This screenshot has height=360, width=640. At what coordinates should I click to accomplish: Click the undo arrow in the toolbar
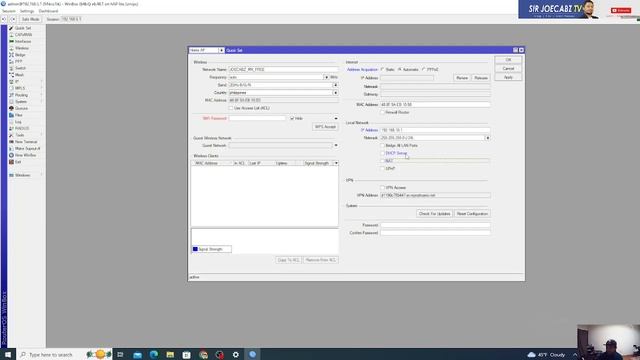coord(4,19)
